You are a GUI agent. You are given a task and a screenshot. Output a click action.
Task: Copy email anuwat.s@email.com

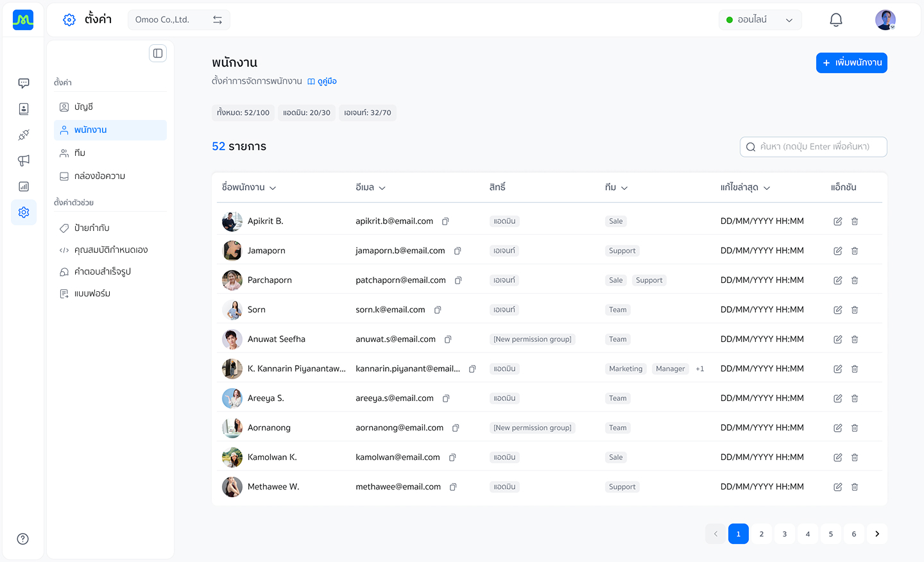pos(448,339)
